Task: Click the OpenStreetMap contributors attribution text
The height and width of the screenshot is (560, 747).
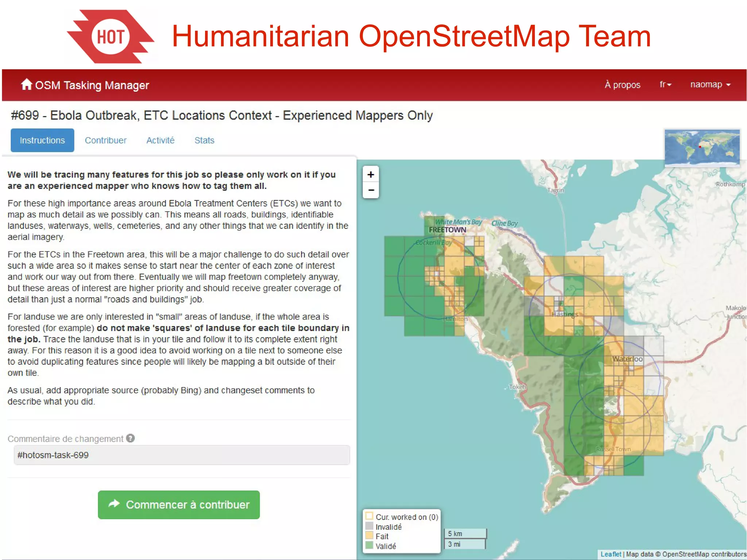Action: pos(704,554)
